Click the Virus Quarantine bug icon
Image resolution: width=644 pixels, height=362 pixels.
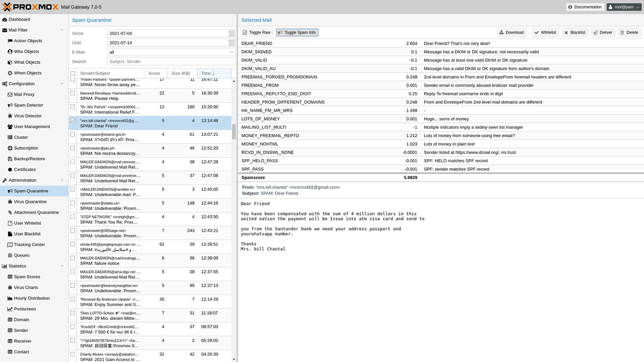pos(10,202)
